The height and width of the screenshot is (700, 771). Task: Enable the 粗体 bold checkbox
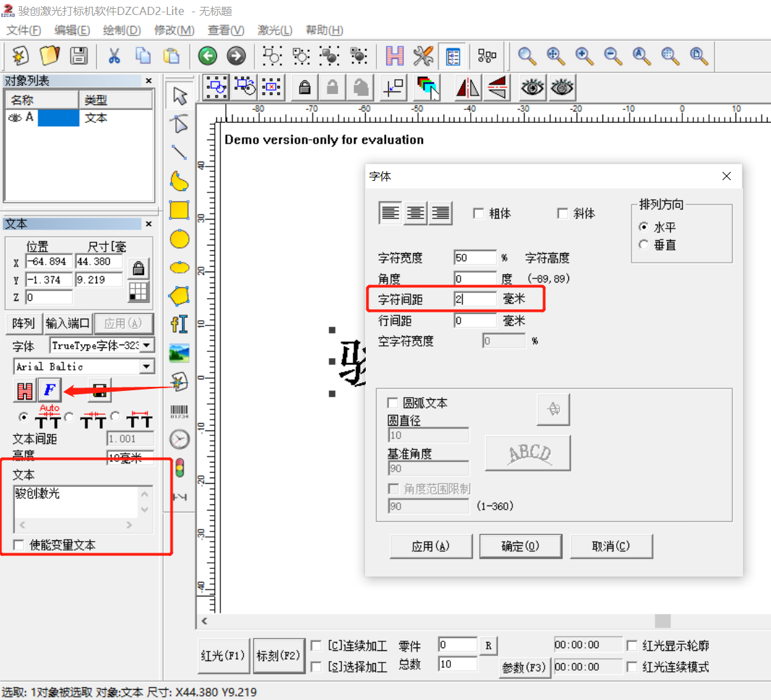[478, 214]
